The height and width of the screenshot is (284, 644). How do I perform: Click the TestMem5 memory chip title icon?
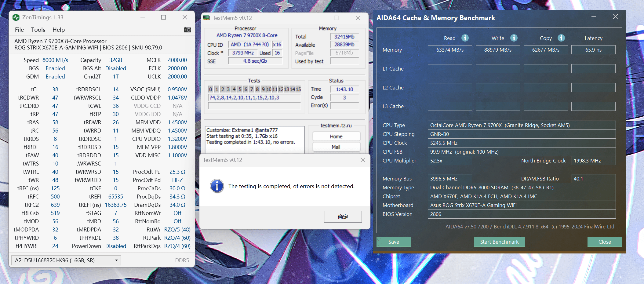(x=206, y=18)
